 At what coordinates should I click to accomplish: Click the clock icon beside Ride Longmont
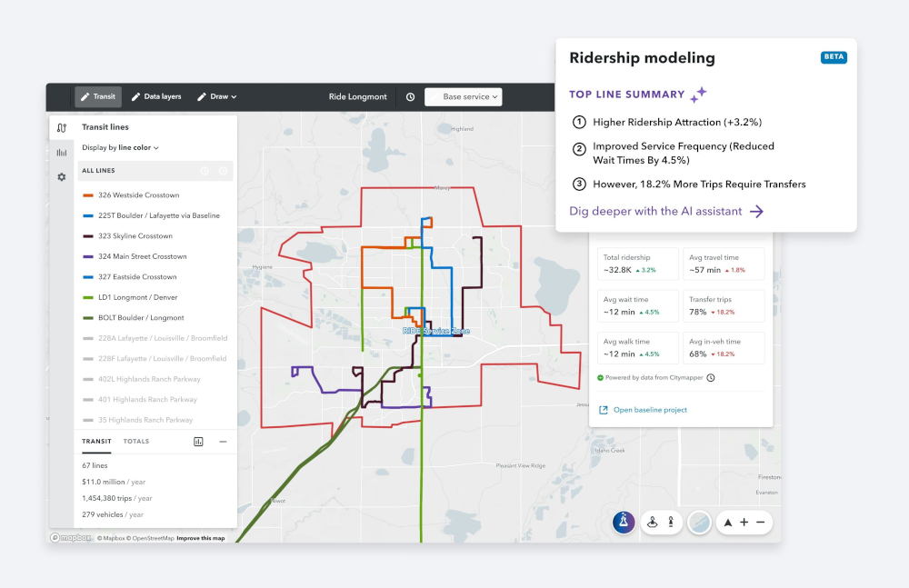410,97
